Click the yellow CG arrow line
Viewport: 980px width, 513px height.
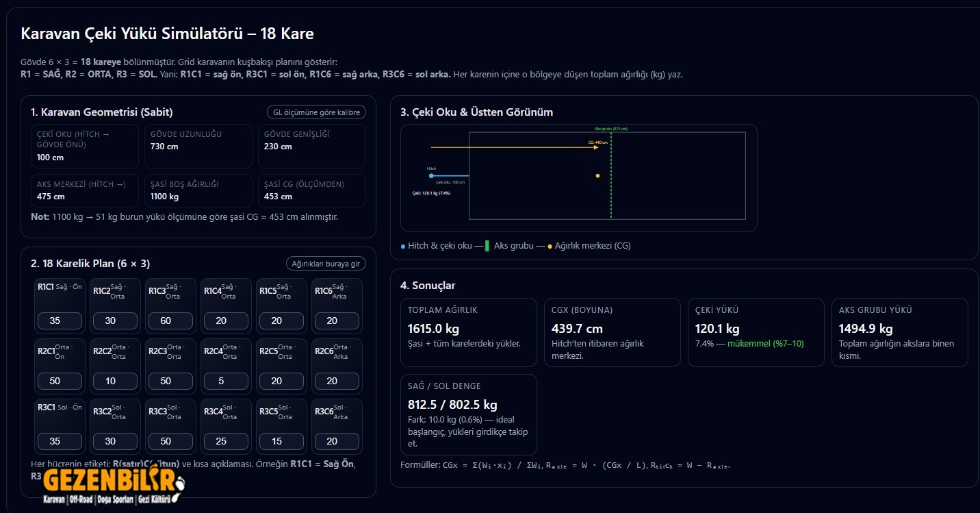pos(513,147)
